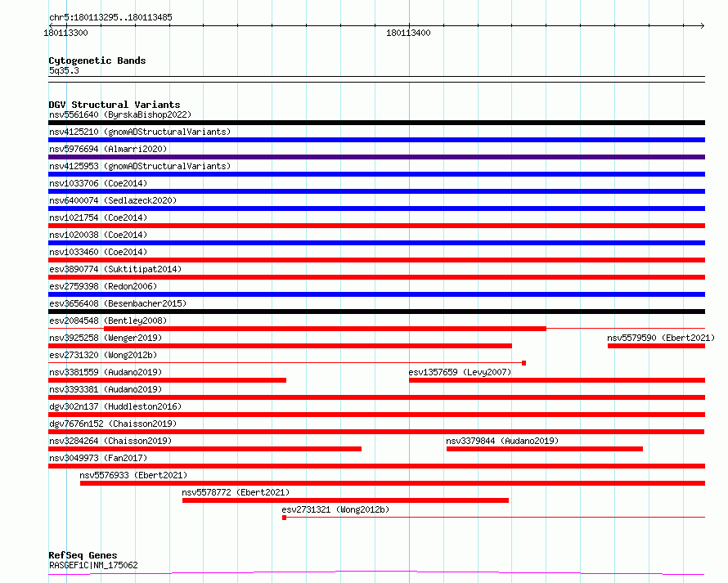
Task: Open the nsv3393381 (Audano2019) label
Action: pos(106,389)
